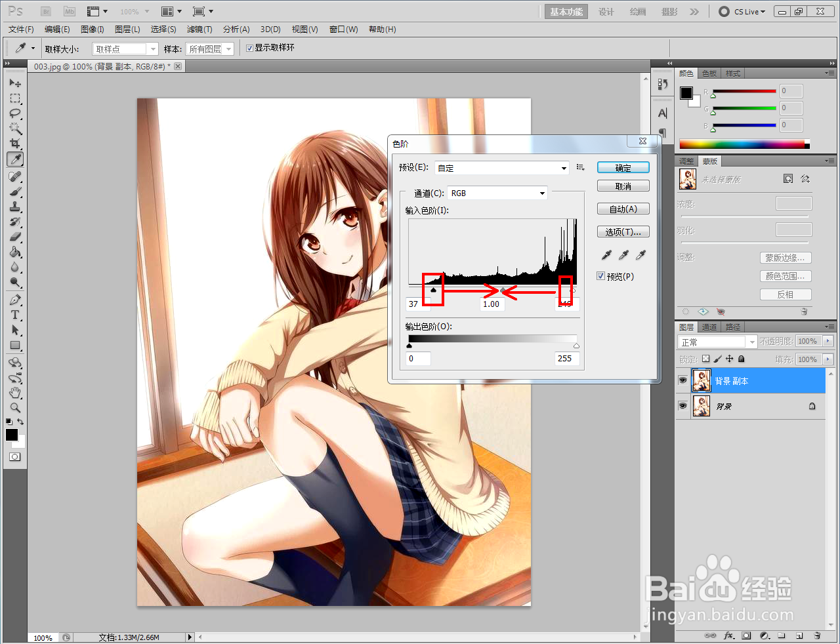The image size is (840, 644).
Task: Click the 取消 (Cancel) button
Action: [x=623, y=186]
